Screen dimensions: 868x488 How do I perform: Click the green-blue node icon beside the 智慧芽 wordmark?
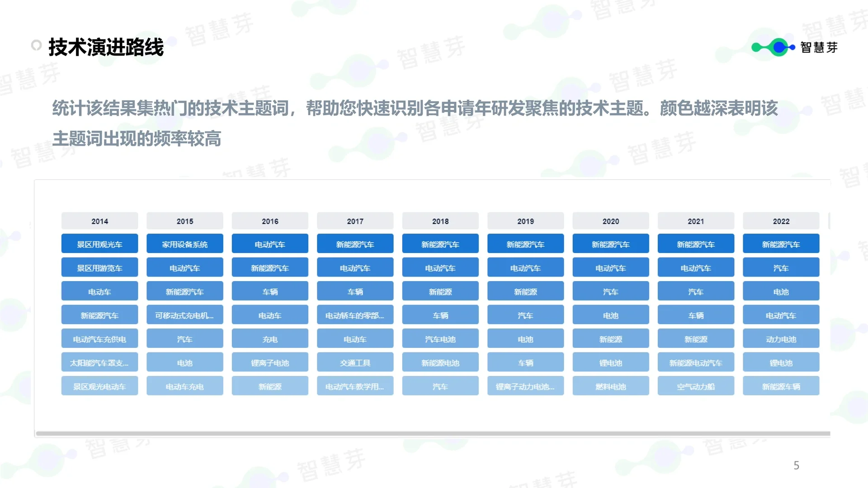772,47
